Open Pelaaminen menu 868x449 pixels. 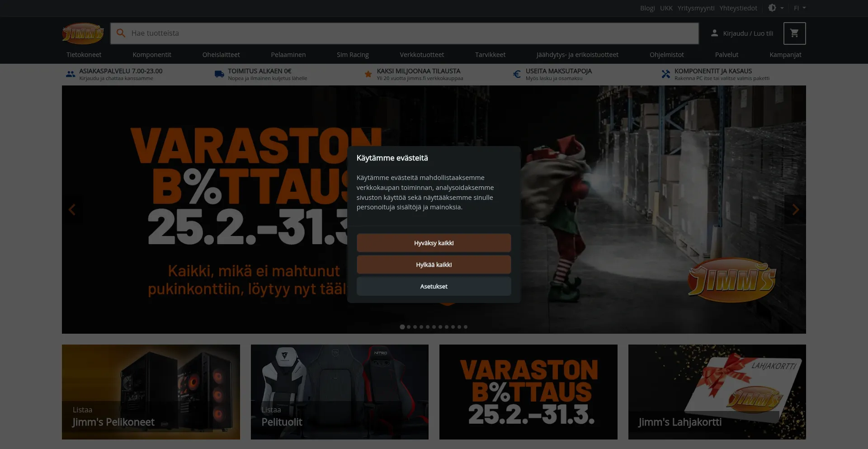coord(288,55)
